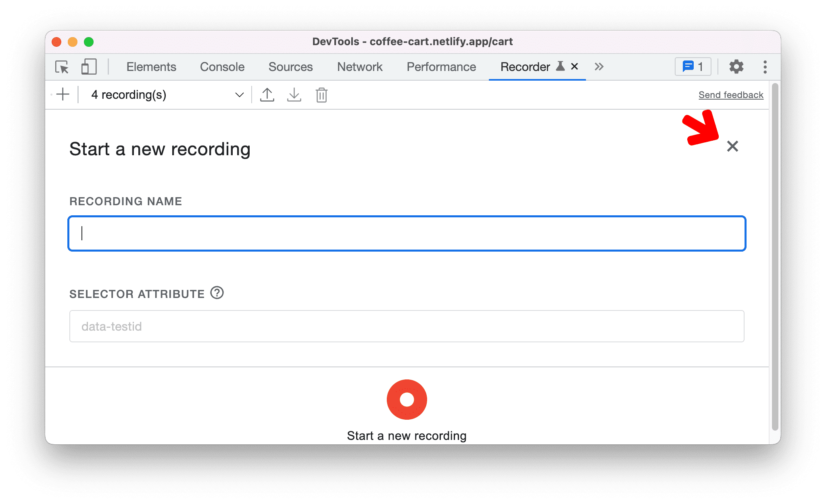Click the Send feedback link

[730, 95]
